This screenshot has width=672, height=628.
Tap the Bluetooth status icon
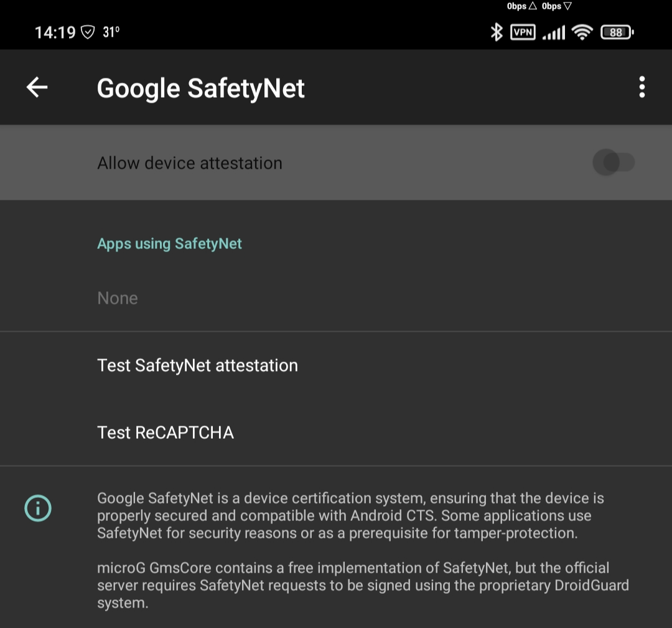pyautogui.click(x=497, y=32)
